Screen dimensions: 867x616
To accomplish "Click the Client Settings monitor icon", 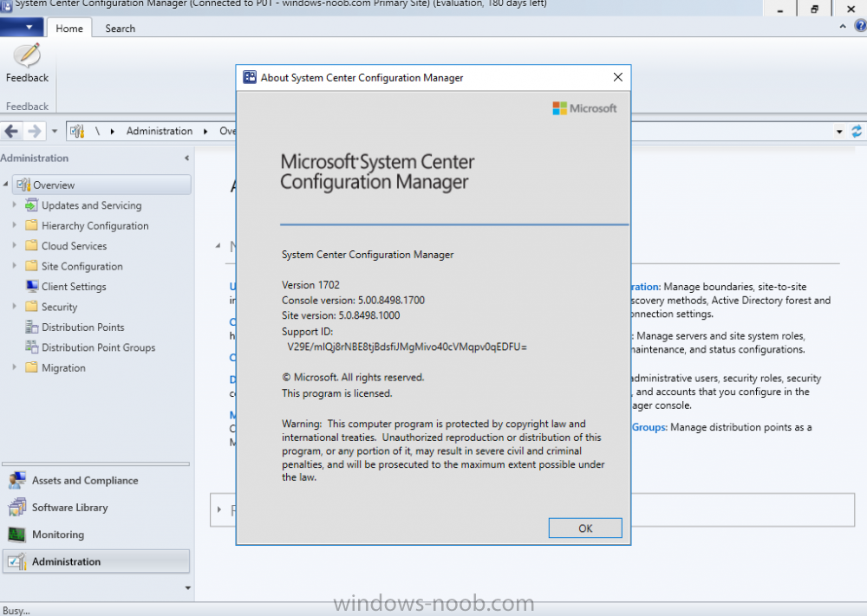I will click(31, 286).
